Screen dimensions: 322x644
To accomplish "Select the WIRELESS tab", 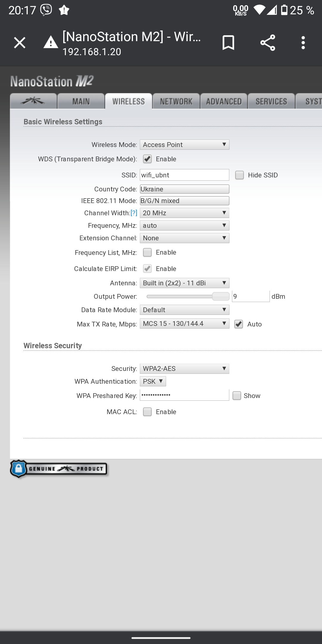I will 129,101.
